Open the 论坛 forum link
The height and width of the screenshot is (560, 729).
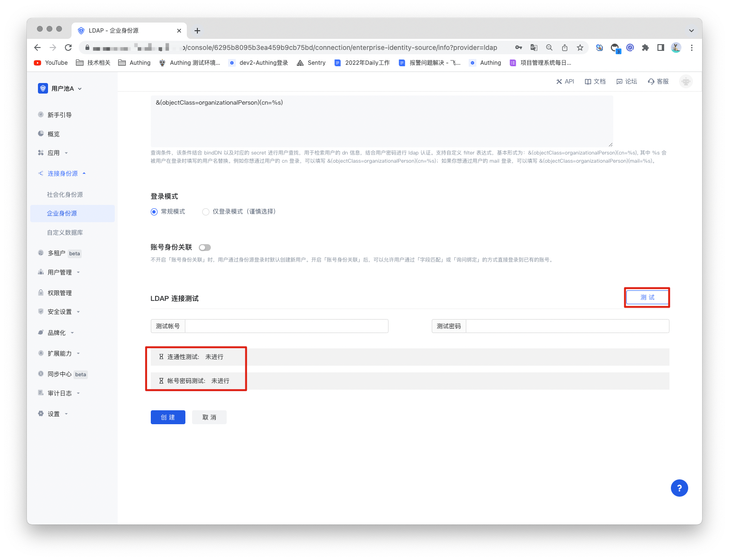pyautogui.click(x=627, y=82)
